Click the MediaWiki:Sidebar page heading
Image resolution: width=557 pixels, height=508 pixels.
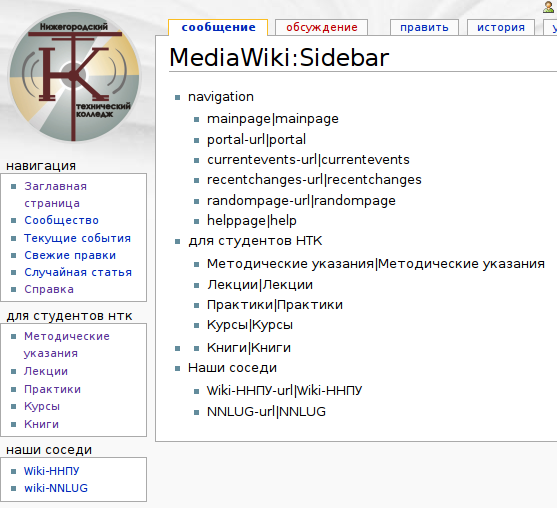[x=279, y=58]
